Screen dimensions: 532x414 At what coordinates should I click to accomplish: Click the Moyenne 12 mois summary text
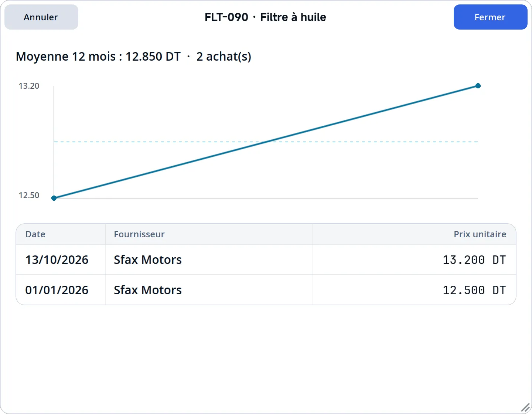(133, 57)
